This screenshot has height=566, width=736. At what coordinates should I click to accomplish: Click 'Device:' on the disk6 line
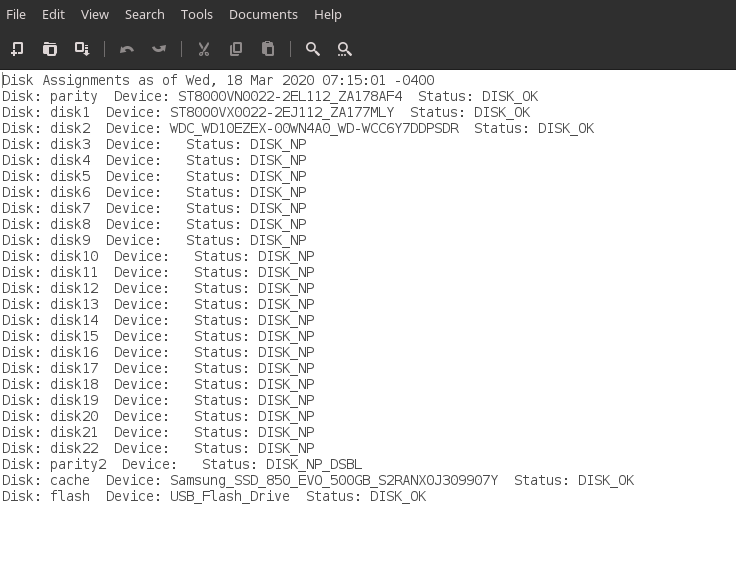133,192
